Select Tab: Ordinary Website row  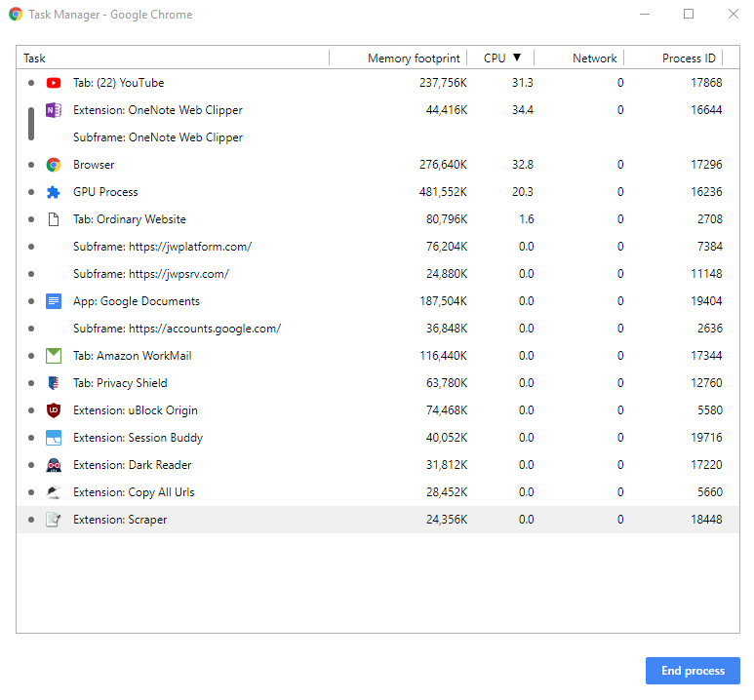click(x=377, y=219)
